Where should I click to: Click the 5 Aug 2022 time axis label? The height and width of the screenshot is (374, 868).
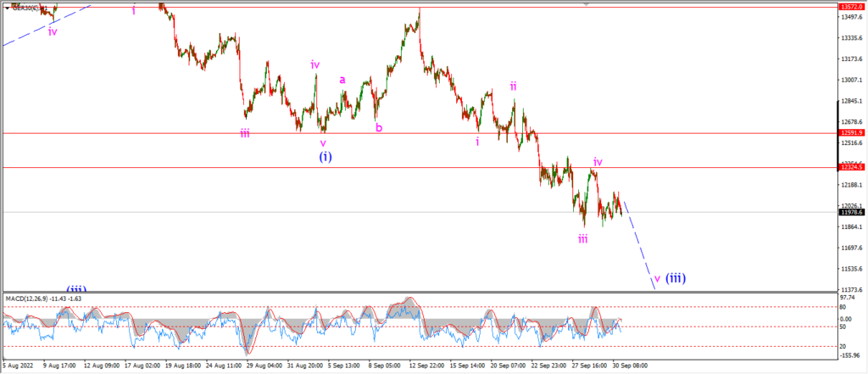(x=17, y=366)
